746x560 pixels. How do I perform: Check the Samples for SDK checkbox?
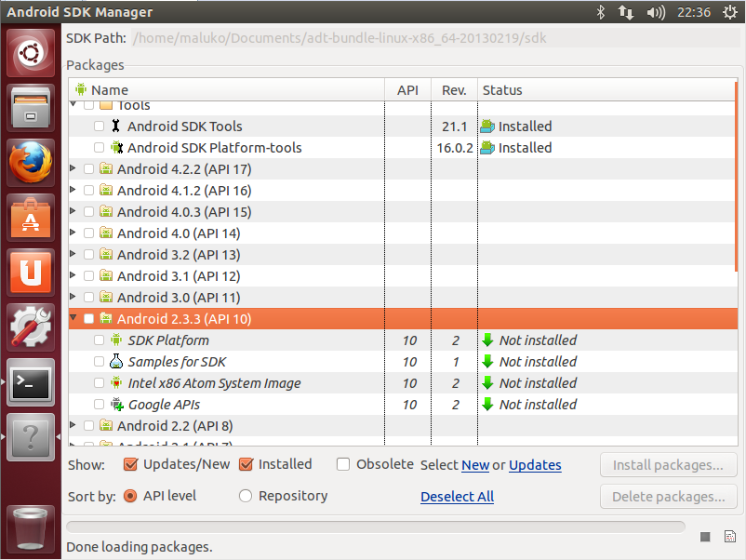click(x=99, y=362)
